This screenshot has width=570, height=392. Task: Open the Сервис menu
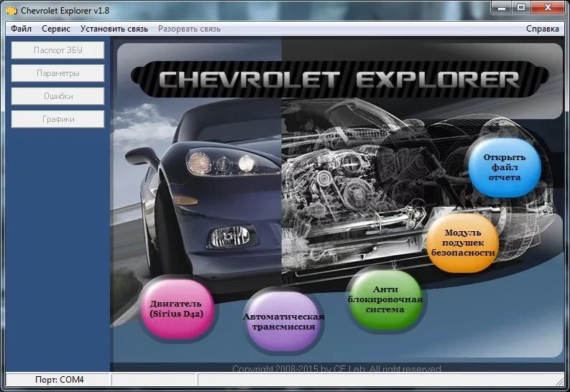tap(56, 29)
